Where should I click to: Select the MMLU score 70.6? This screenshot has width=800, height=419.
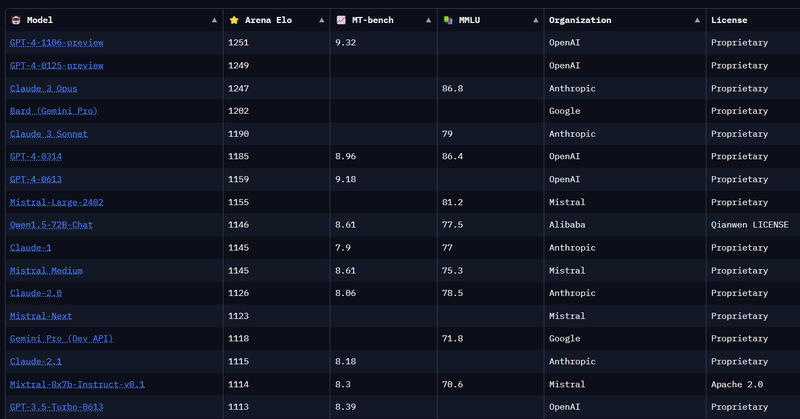click(x=453, y=385)
